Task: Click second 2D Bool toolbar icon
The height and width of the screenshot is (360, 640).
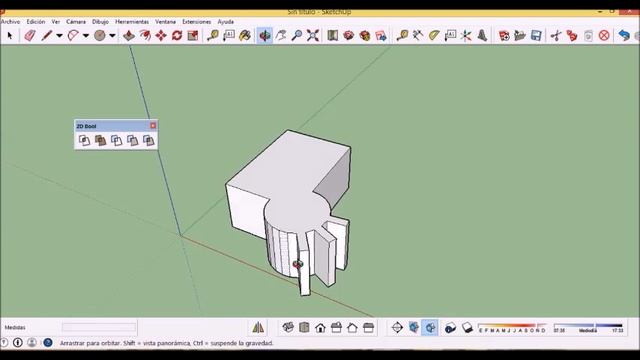Action: [x=100, y=140]
